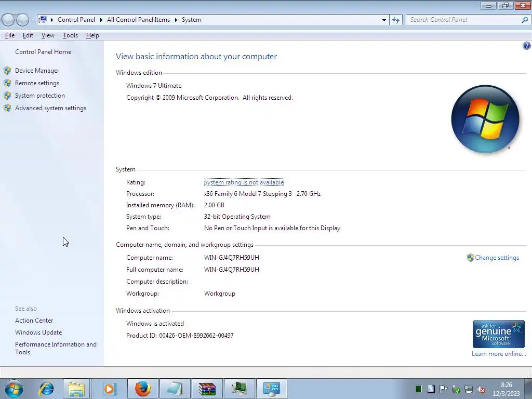The width and height of the screenshot is (532, 399).
Task: Click Learn more online link
Action: (498, 354)
